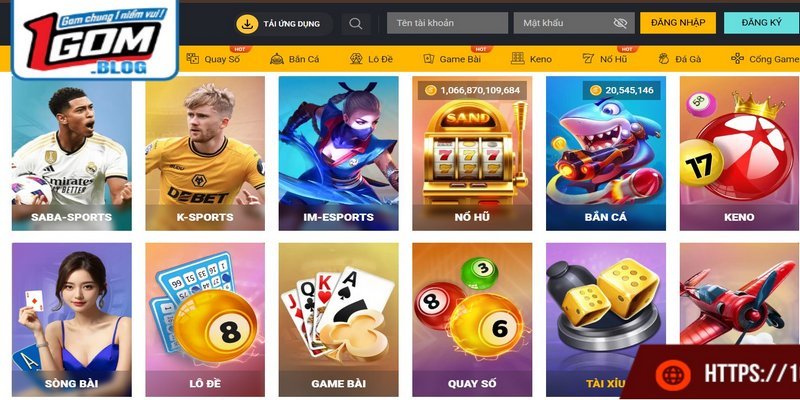
Task: Click the download app icon
Action: click(x=247, y=23)
